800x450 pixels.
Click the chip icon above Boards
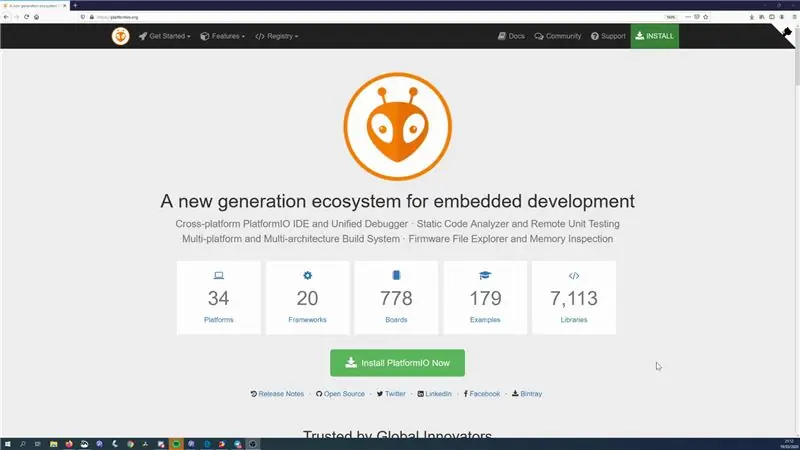pos(396,276)
